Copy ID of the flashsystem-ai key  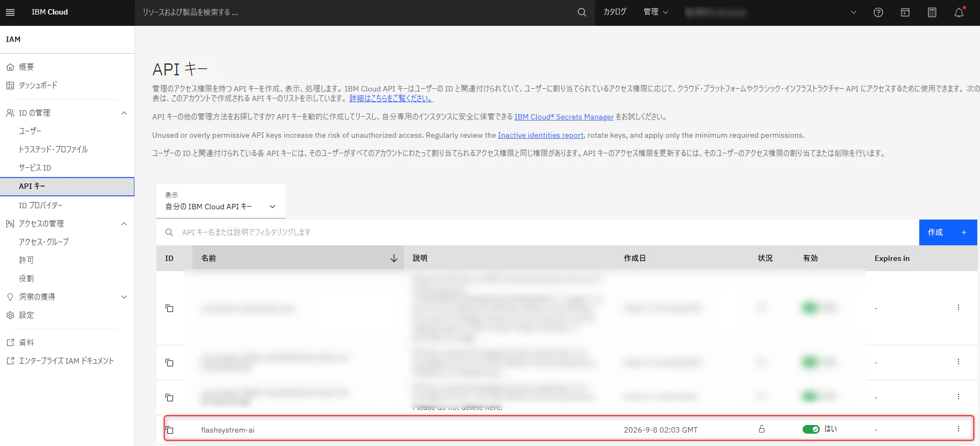coord(169,430)
